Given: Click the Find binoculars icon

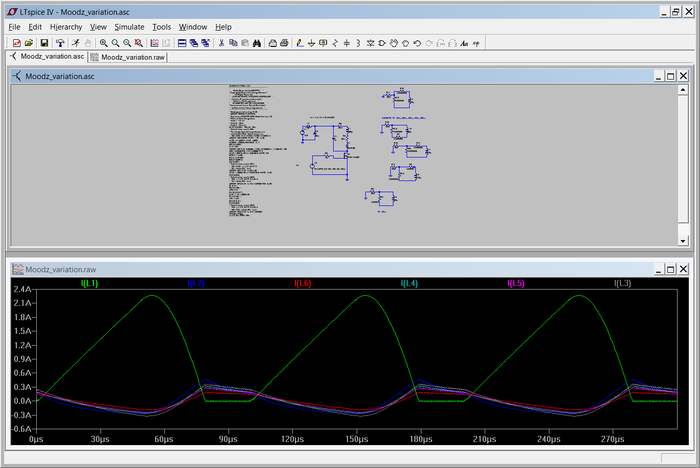Looking at the screenshot, I should [x=256, y=43].
